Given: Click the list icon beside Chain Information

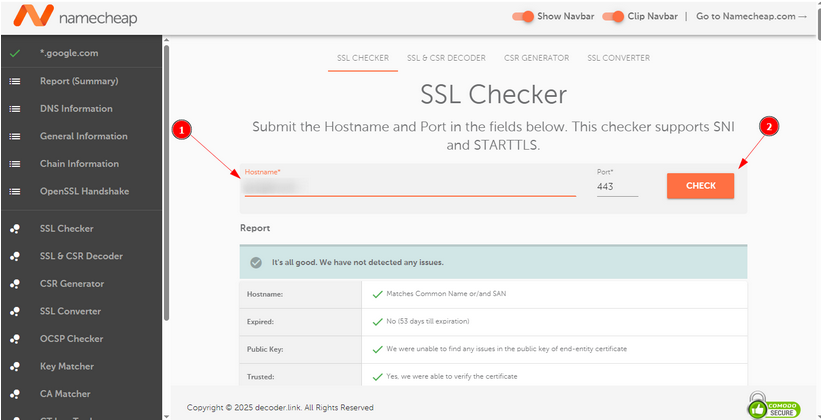Looking at the screenshot, I should 15,164.
